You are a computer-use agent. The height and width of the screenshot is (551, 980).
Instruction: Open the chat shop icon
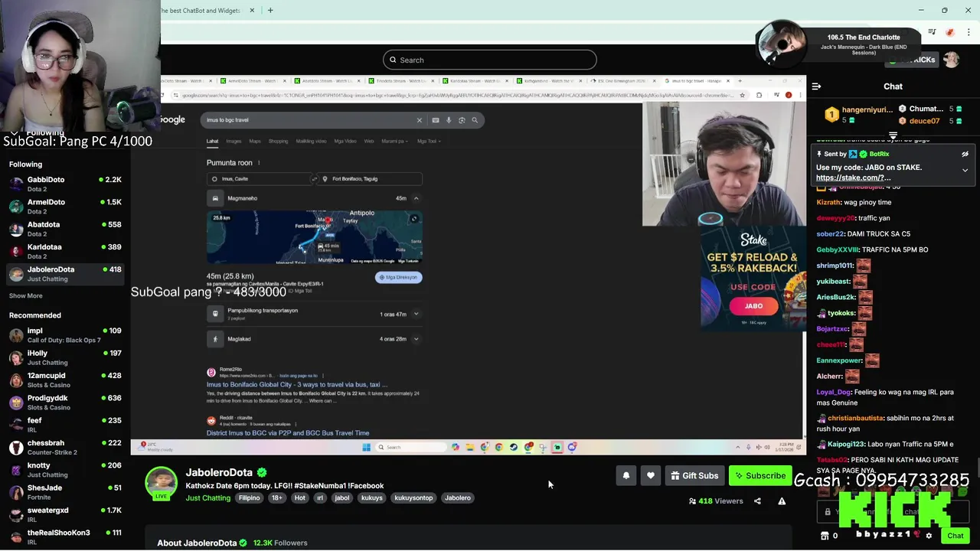825,536
